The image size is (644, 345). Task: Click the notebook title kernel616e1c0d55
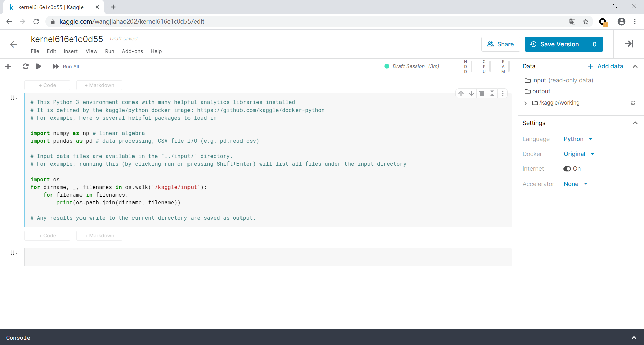67,39
